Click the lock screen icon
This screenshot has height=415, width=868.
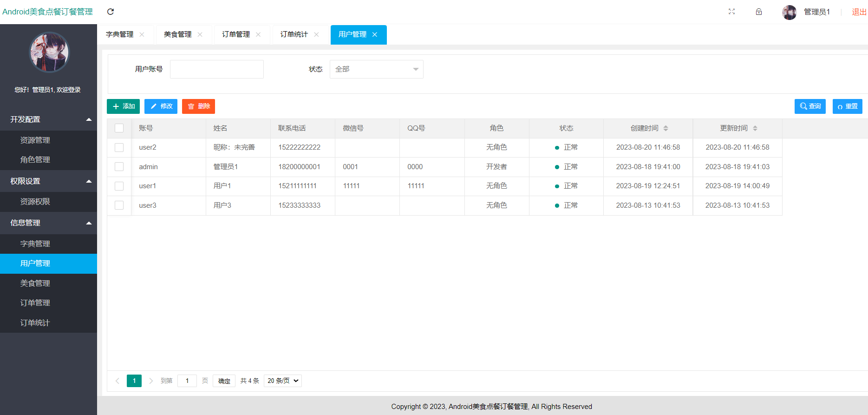point(759,12)
